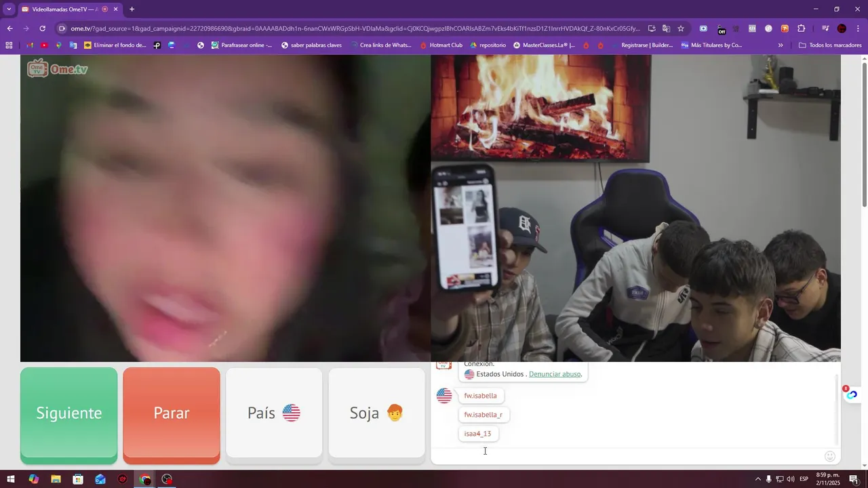Open the Soja gender selector
Image resolution: width=868 pixels, height=488 pixels.
pos(376,413)
